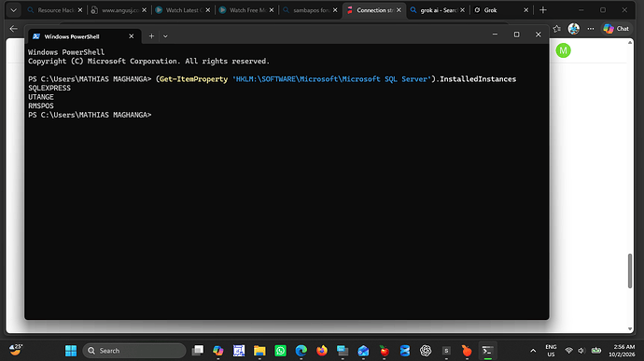Select the Windows PowerShell tab
This screenshot has width=644, height=361.
pyautogui.click(x=85, y=36)
